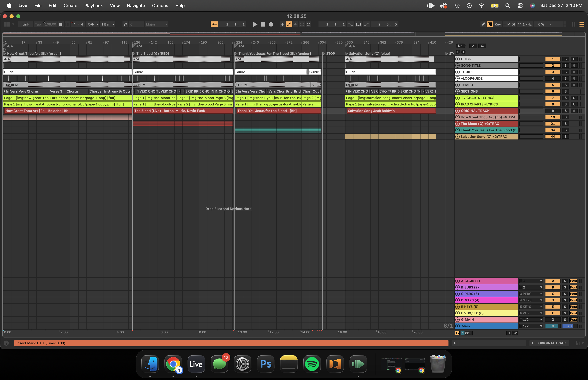The height and width of the screenshot is (380, 588).
Task: Arm the SONG TITLE track for recording
Action: [574, 65]
